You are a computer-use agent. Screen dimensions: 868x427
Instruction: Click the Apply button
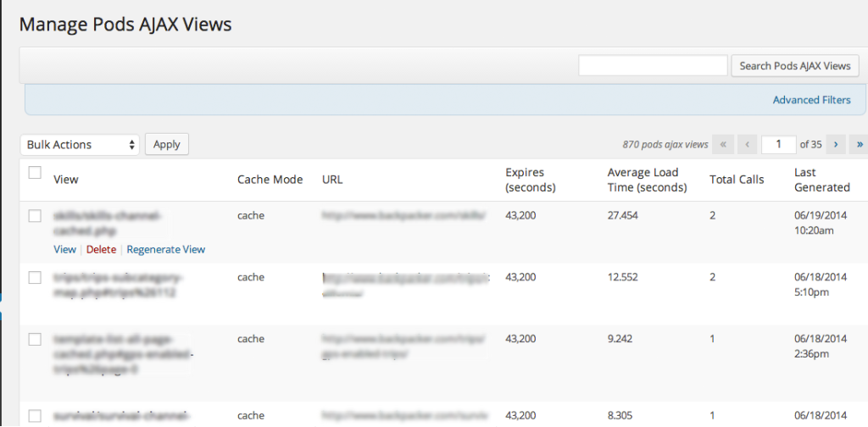(x=167, y=144)
